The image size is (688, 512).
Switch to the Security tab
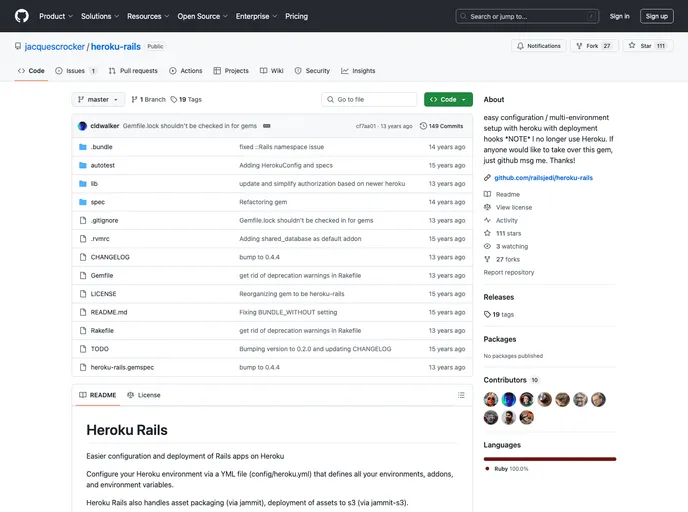click(312, 71)
